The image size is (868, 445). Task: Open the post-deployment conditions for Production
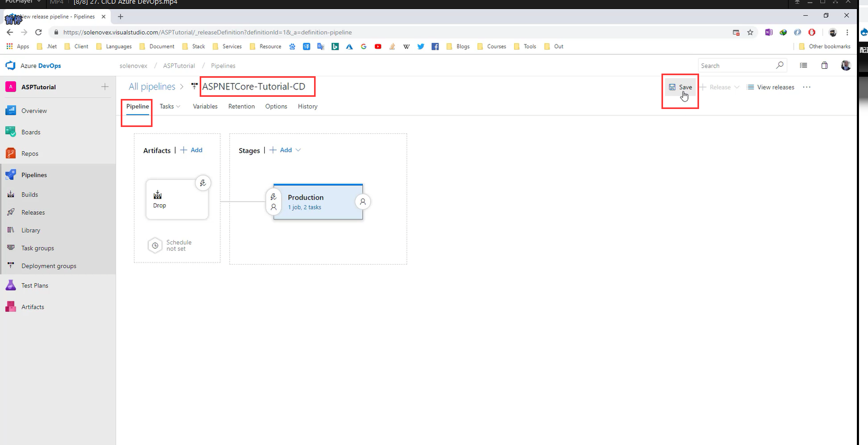[363, 202]
